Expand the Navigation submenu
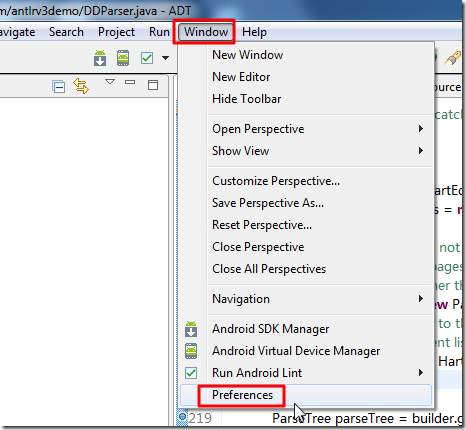The image size is (466, 430). pyautogui.click(x=306, y=299)
